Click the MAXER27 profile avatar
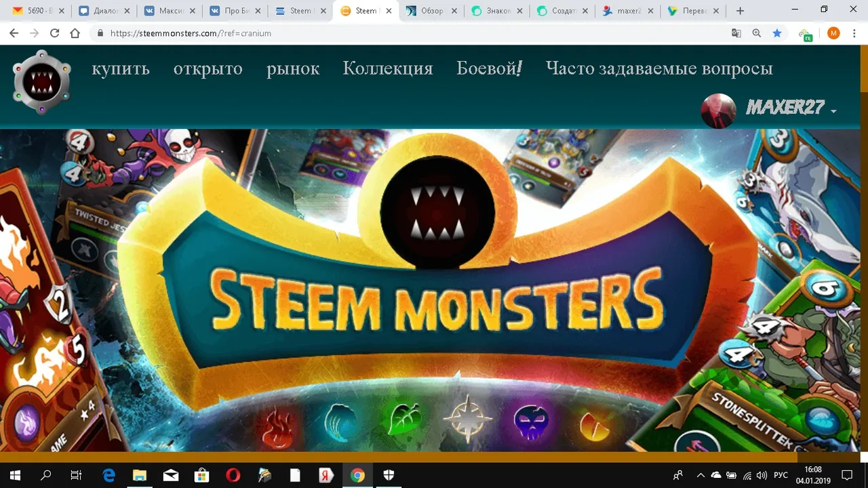The image size is (868, 488). (718, 111)
